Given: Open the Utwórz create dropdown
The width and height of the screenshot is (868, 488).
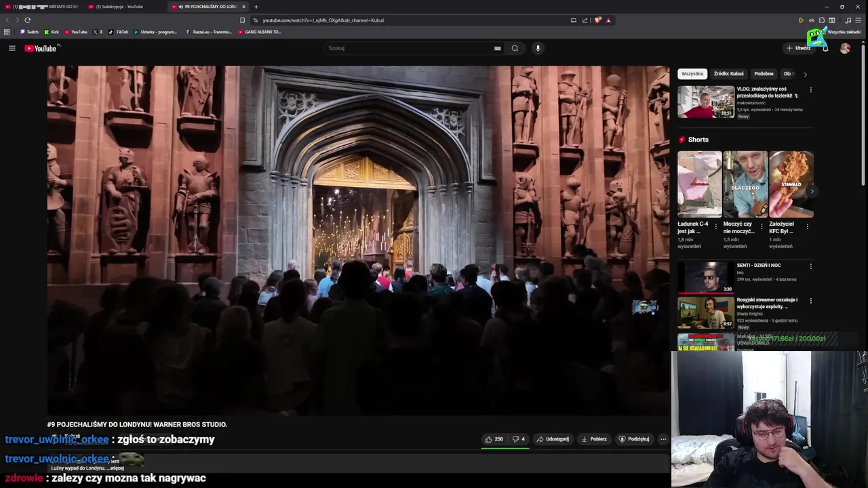Looking at the screenshot, I should [x=798, y=48].
